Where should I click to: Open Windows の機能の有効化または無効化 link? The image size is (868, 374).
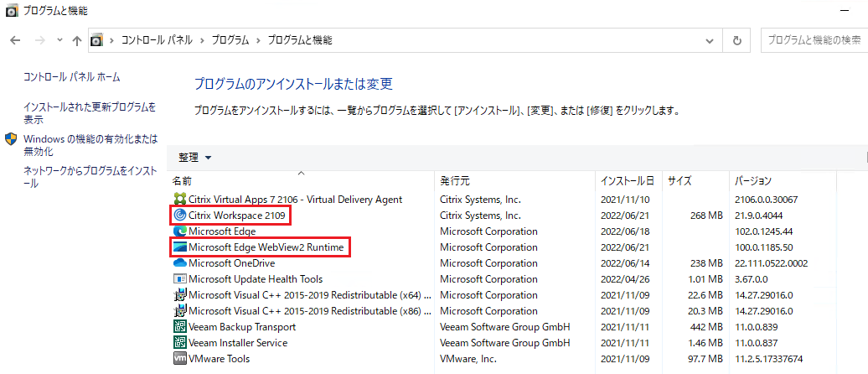(90, 144)
